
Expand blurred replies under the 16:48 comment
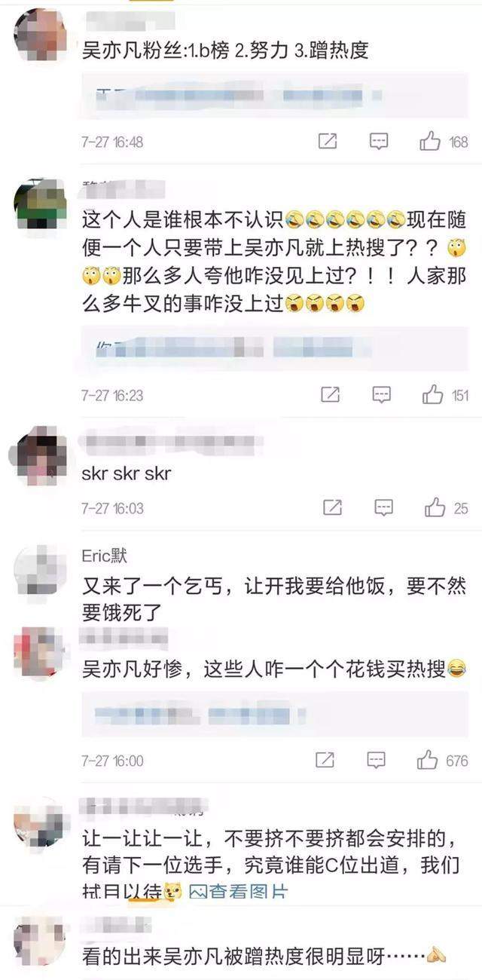point(273,97)
